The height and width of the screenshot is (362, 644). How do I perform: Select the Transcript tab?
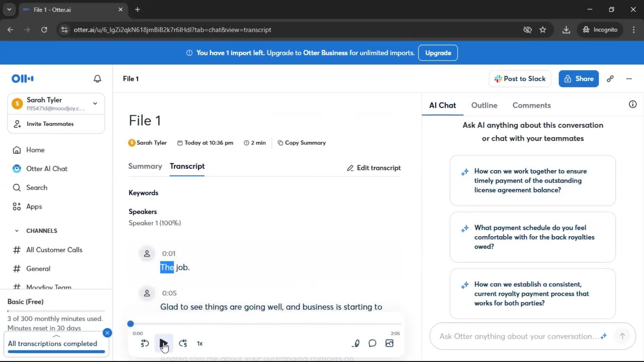[187, 166]
